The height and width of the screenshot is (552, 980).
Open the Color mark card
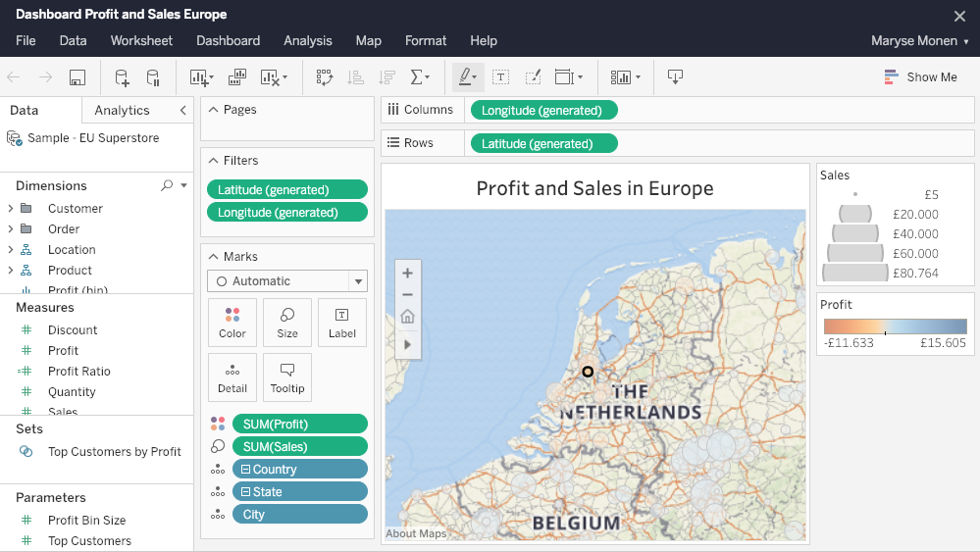pyautogui.click(x=232, y=323)
